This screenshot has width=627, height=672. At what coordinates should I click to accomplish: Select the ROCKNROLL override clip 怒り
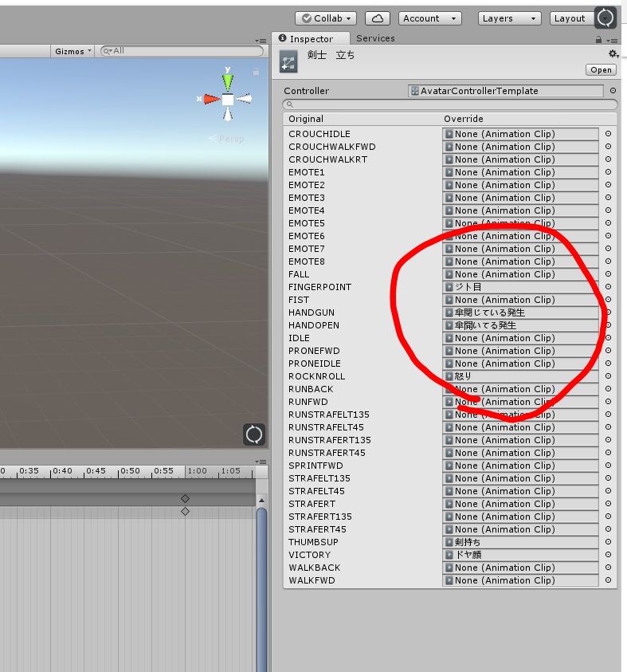tap(520, 375)
